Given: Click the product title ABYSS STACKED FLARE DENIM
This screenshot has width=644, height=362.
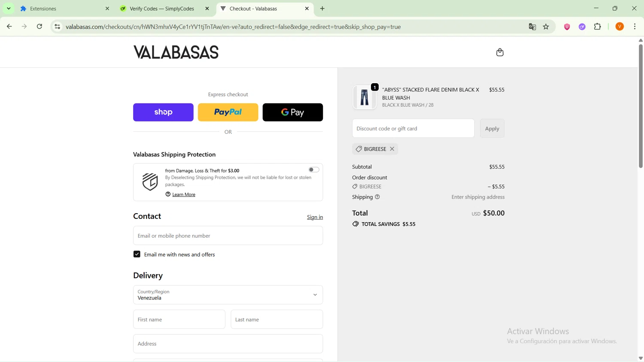Looking at the screenshot, I should (x=431, y=94).
